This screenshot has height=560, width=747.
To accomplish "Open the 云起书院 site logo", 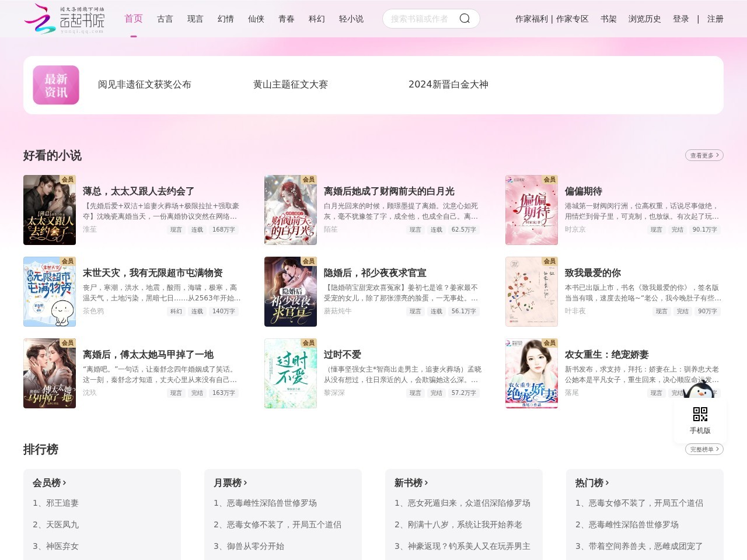I will [64, 19].
